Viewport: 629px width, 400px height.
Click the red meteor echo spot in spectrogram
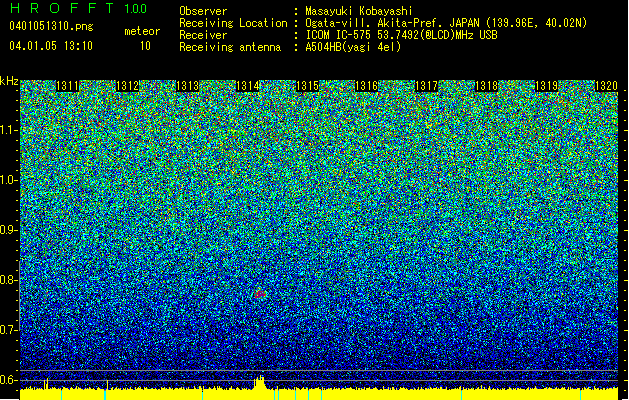(260, 294)
